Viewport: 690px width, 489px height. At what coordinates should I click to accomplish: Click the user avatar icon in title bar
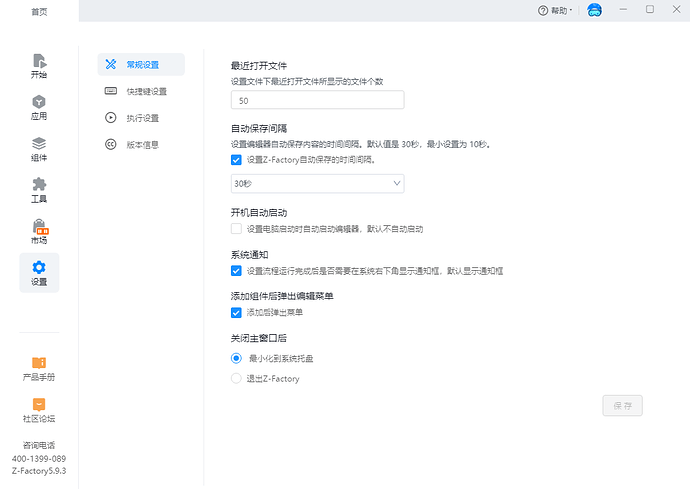click(594, 10)
